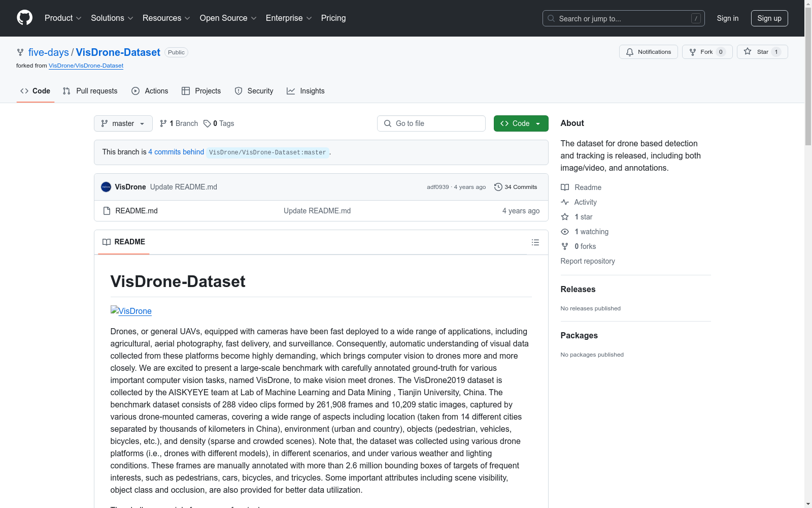The width and height of the screenshot is (812, 508).
Task: Fork the repository
Action: [707, 52]
